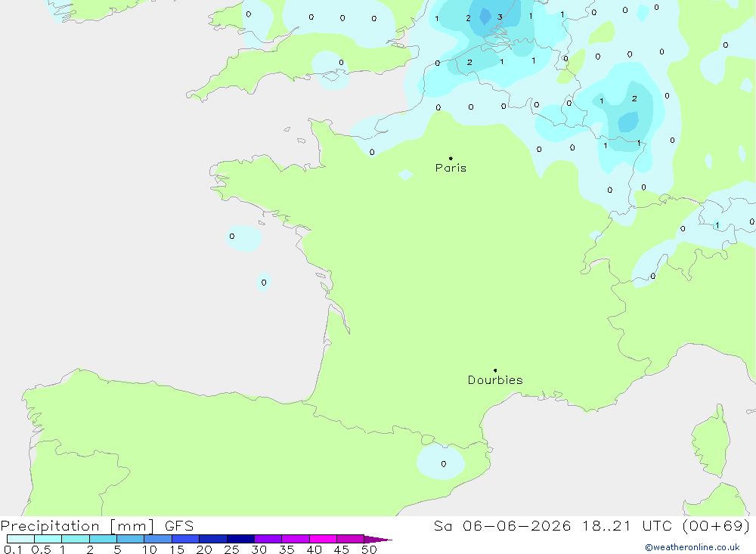Click the '18..21 UTC' time text

click(x=629, y=526)
